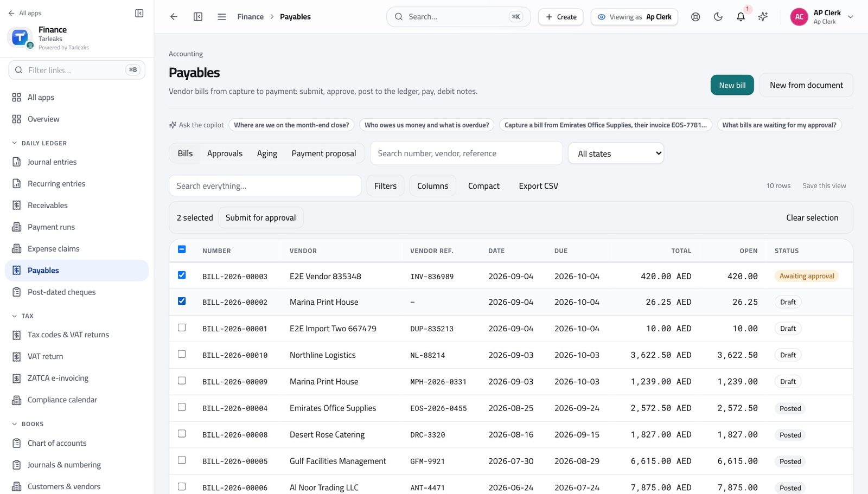The image size is (868, 494).
Task: Check BILL-2026-00005 row checkbox
Action: tap(182, 460)
